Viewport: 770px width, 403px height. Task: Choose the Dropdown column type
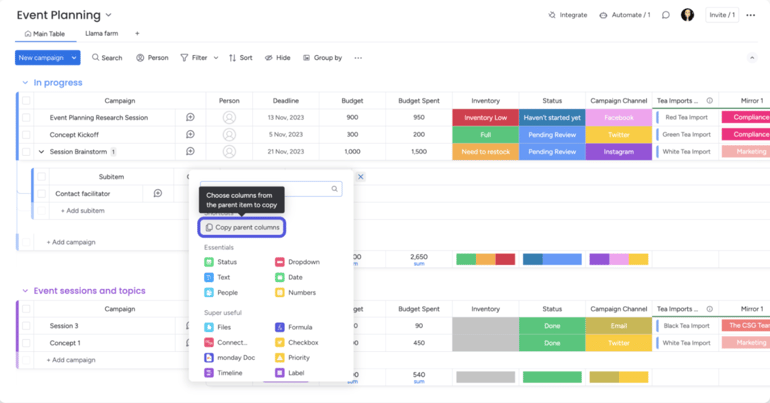tap(298, 262)
